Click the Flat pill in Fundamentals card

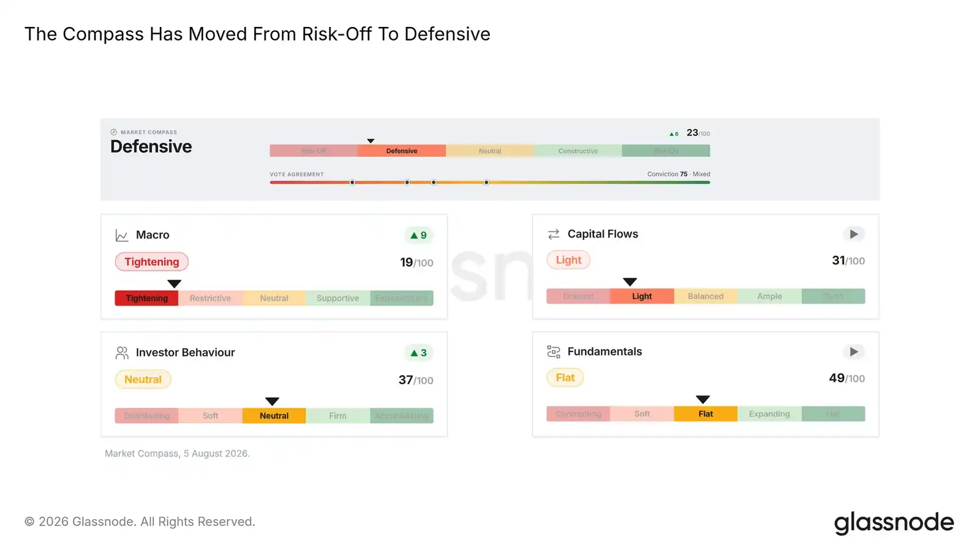[x=565, y=378]
